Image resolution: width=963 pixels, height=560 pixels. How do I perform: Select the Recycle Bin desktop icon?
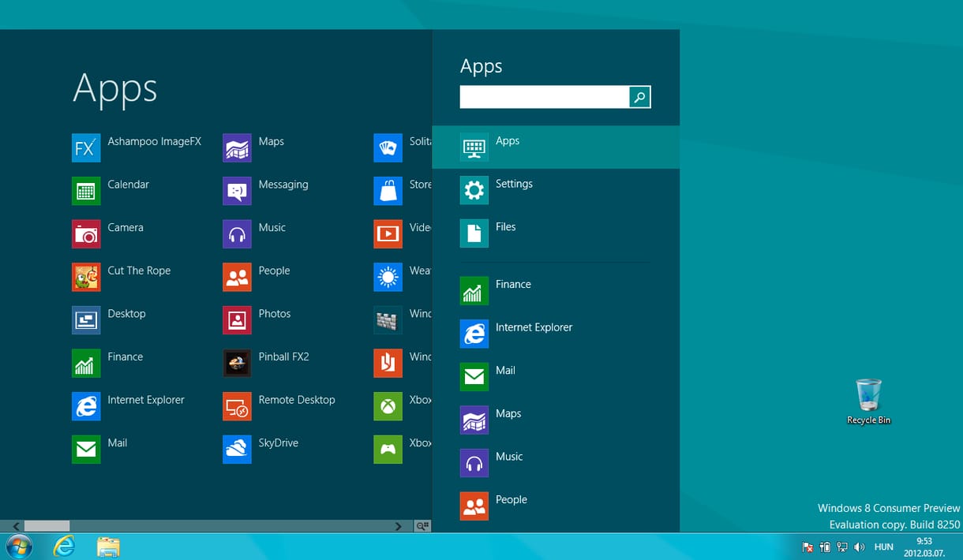pyautogui.click(x=868, y=402)
